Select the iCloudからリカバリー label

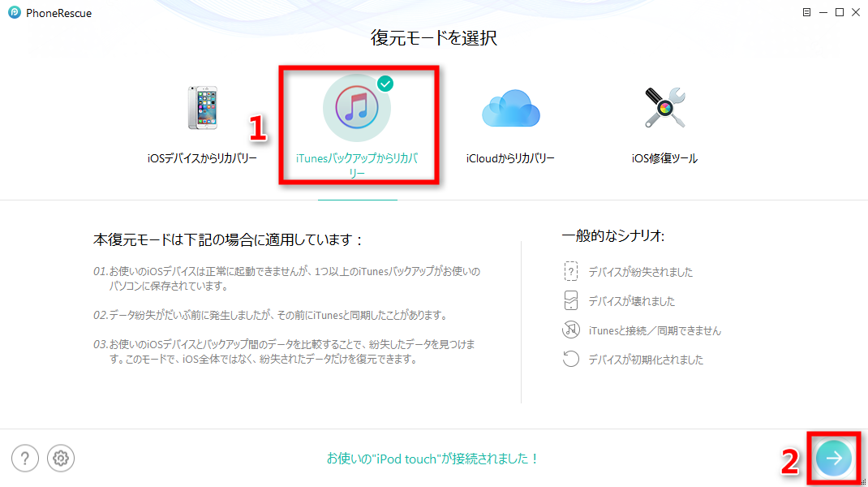tap(510, 158)
